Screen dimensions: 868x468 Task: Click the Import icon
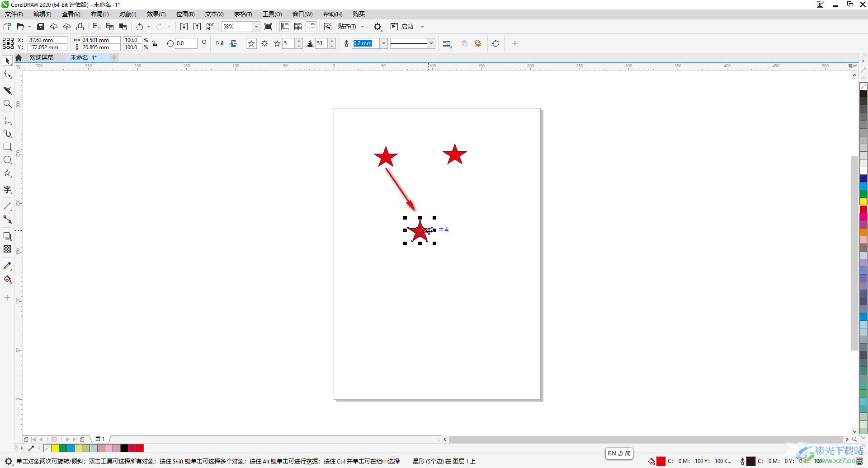pos(184,27)
